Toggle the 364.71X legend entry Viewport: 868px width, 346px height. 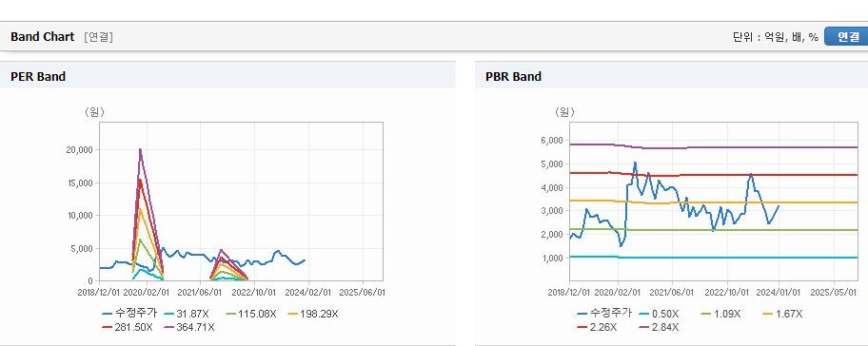tap(189, 327)
